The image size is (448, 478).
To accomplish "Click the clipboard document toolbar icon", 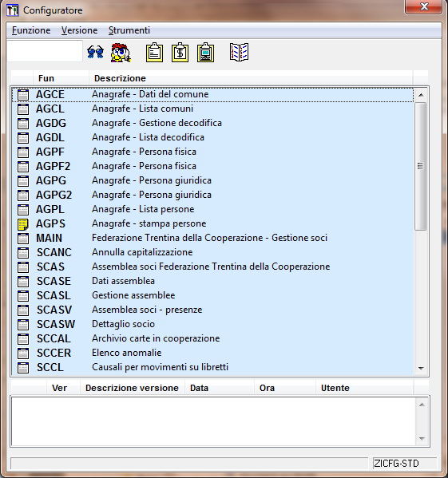I will click(x=154, y=53).
